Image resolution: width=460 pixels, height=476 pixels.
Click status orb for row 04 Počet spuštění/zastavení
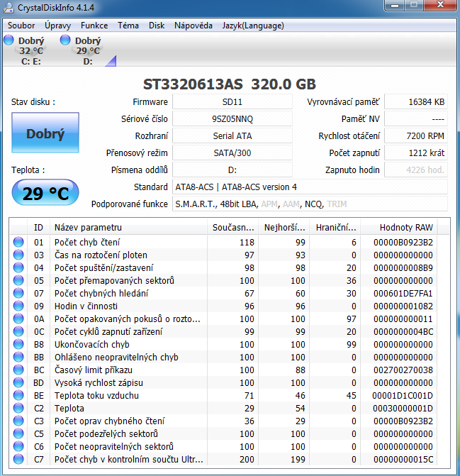pyautogui.click(x=18, y=267)
